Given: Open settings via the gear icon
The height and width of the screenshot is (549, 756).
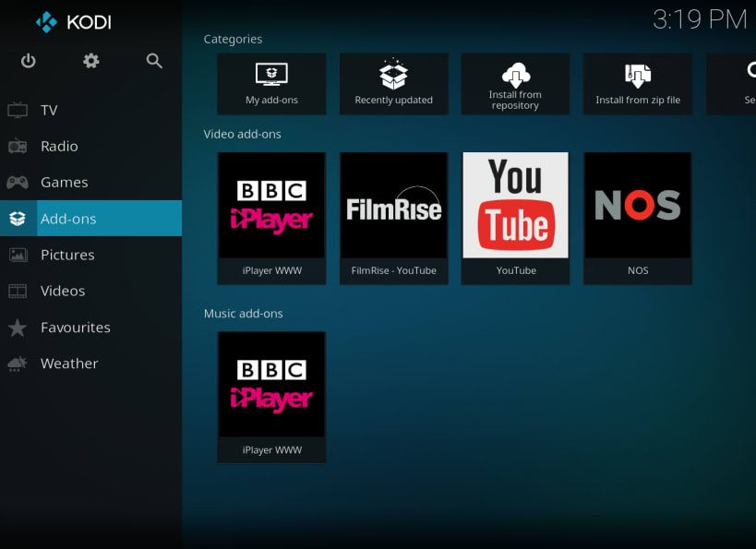Looking at the screenshot, I should 91,61.
